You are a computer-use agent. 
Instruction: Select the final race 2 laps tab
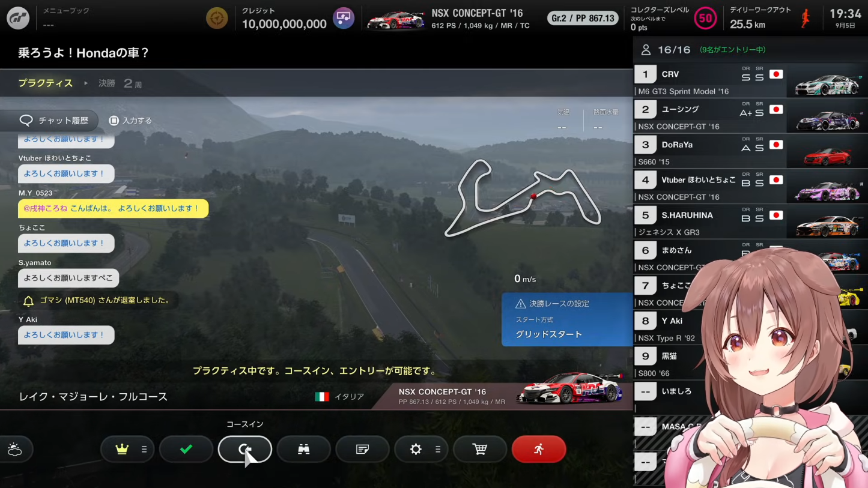pos(120,83)
